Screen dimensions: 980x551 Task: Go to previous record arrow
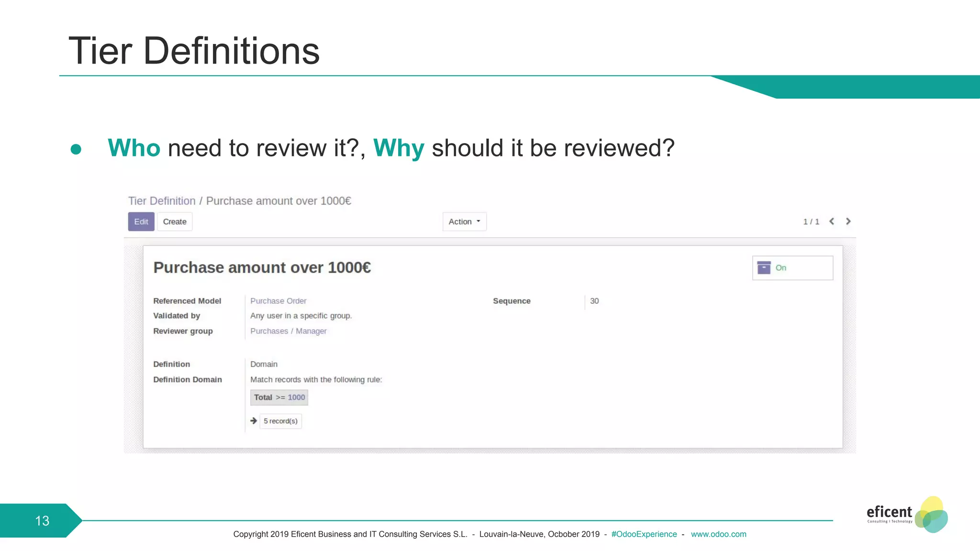tap(832, 221)
